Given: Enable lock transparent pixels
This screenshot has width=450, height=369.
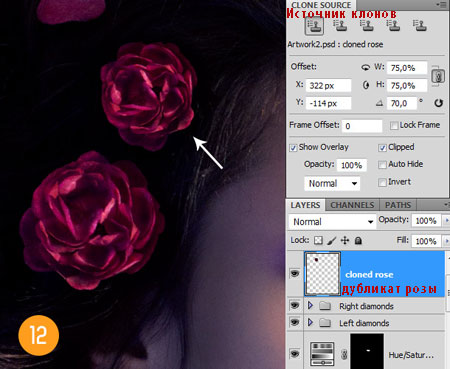Looking at the screenshot, I should (x=318, y=240).
